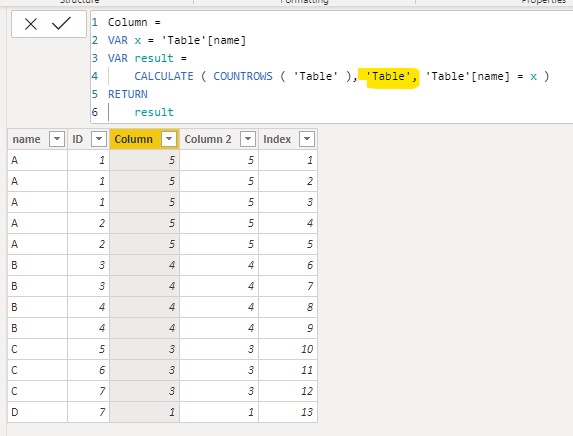Open name column filter dropdown

[57, 139]
